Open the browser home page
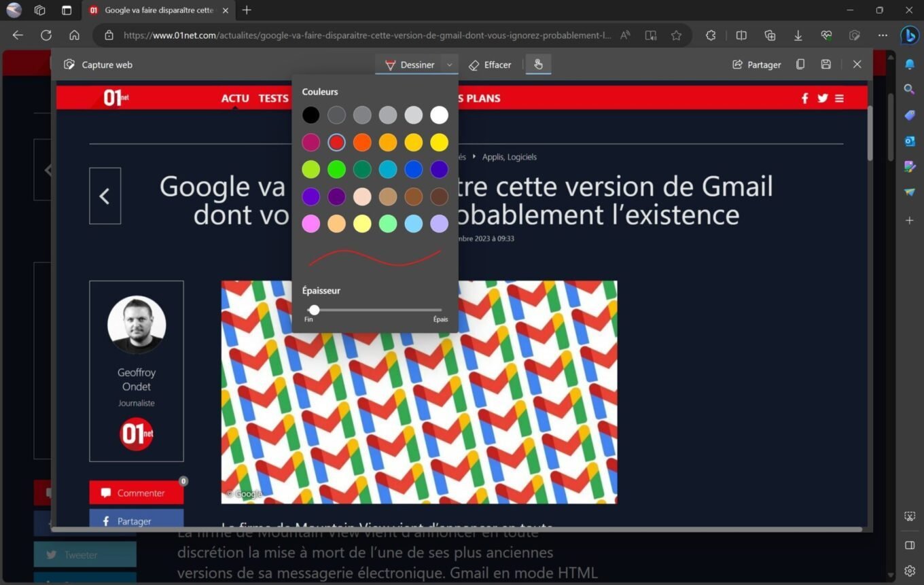924x585 pixels. pyautogui.click(x=75, y=35)
